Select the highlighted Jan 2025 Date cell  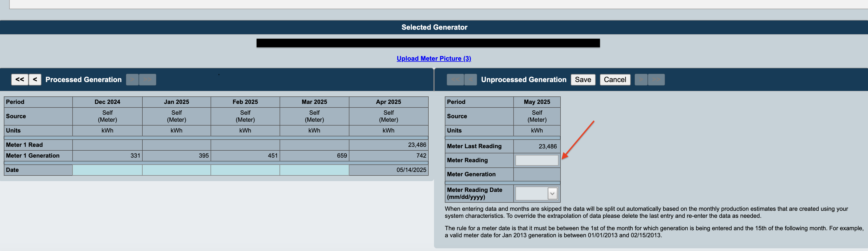(177, 170)
